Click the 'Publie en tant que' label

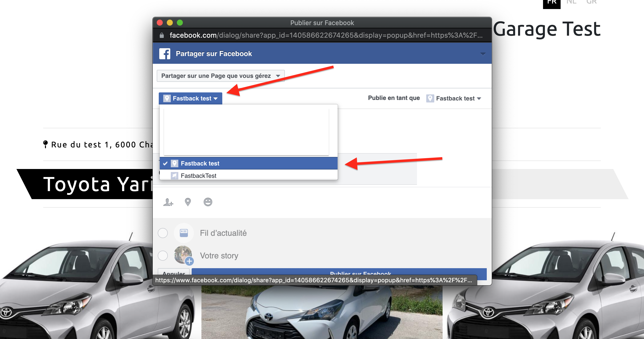point(394,98)
